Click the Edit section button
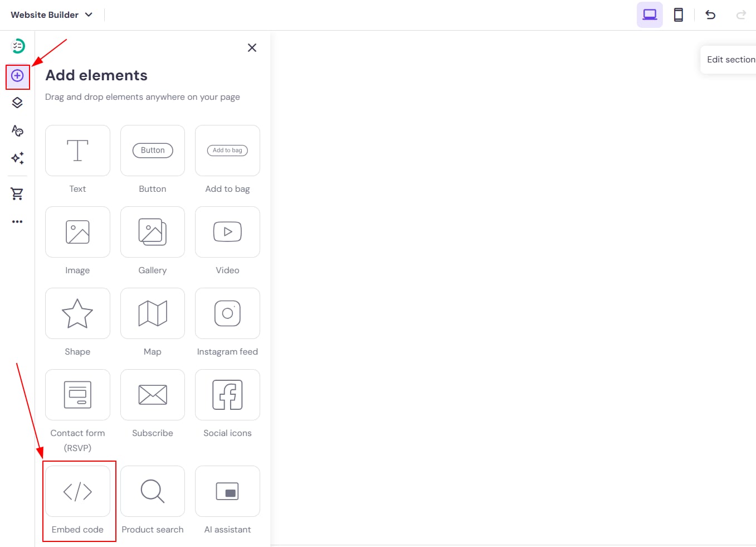The image size is (756, 547). click(730, 60)
